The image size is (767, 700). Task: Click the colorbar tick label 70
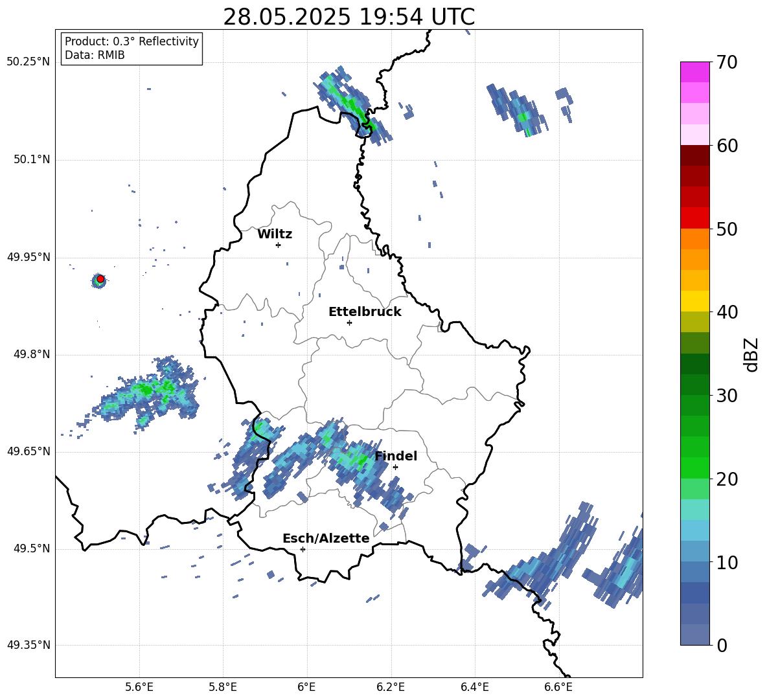pos(727,62)
